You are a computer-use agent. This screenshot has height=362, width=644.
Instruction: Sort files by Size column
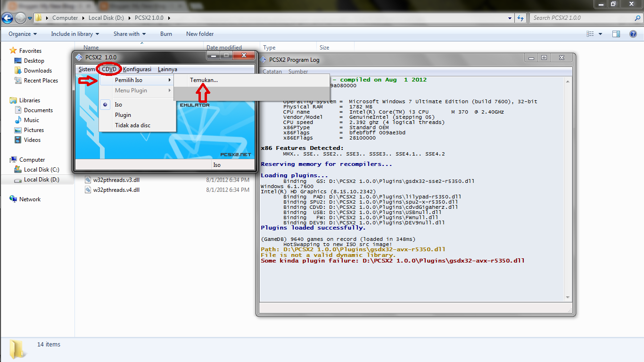324,48
